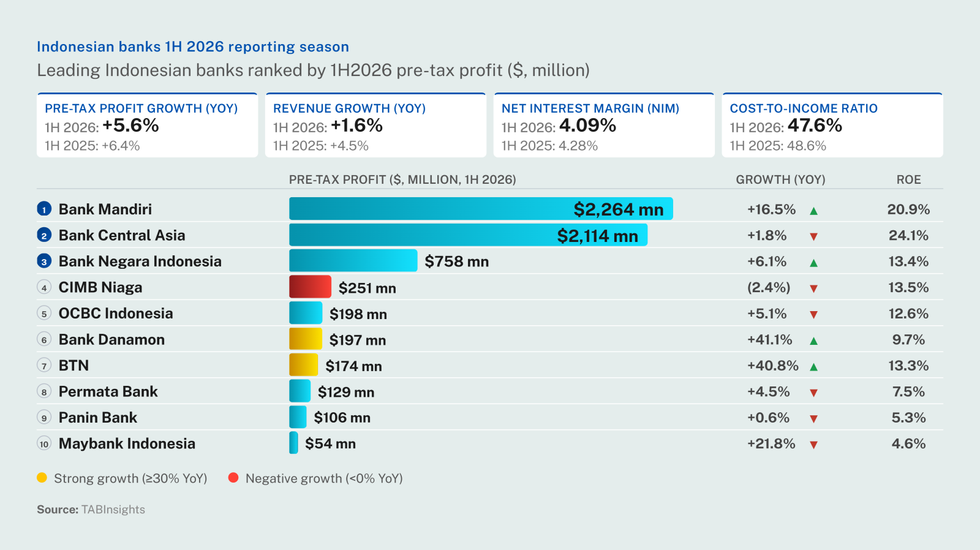980x550 pixels.
Task: Click the red down arrow in Bank Central Asia row
Action: click(813, 236)
